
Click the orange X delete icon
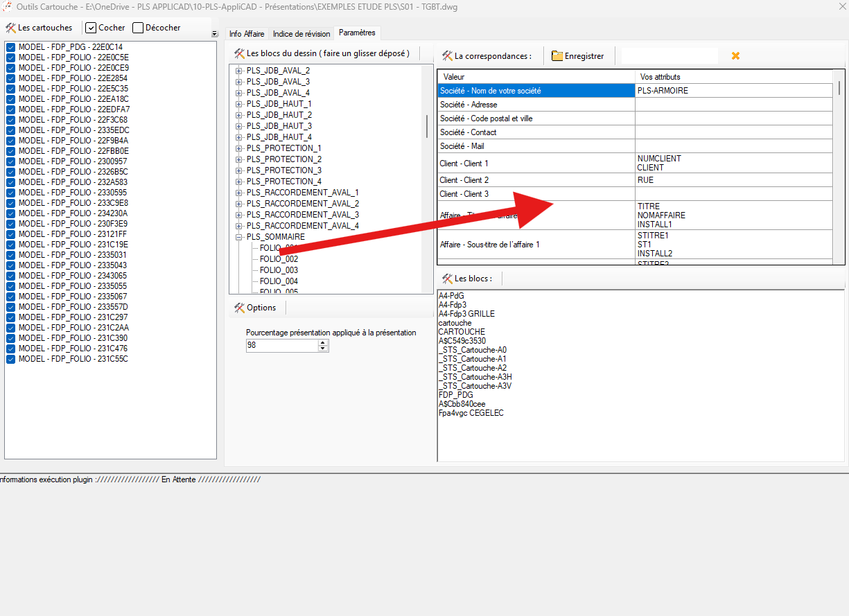click(x=735, y=56)
